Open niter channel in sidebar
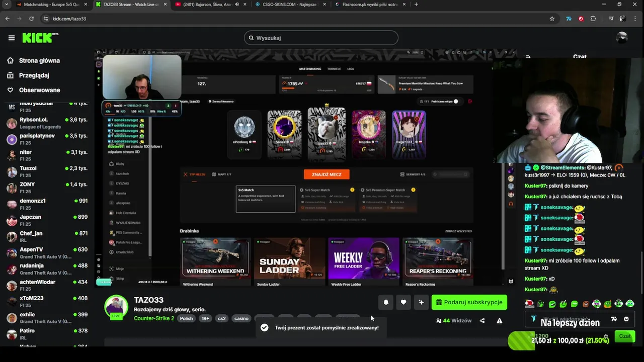The height and width of the screenshot is (362, 644). tap(47, 155)
